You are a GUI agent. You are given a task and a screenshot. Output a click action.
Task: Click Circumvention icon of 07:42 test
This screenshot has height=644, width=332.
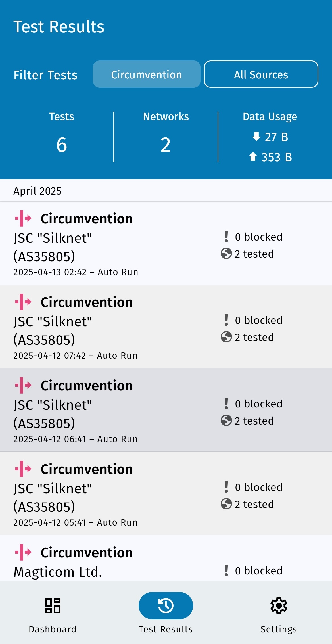point(23,302)
